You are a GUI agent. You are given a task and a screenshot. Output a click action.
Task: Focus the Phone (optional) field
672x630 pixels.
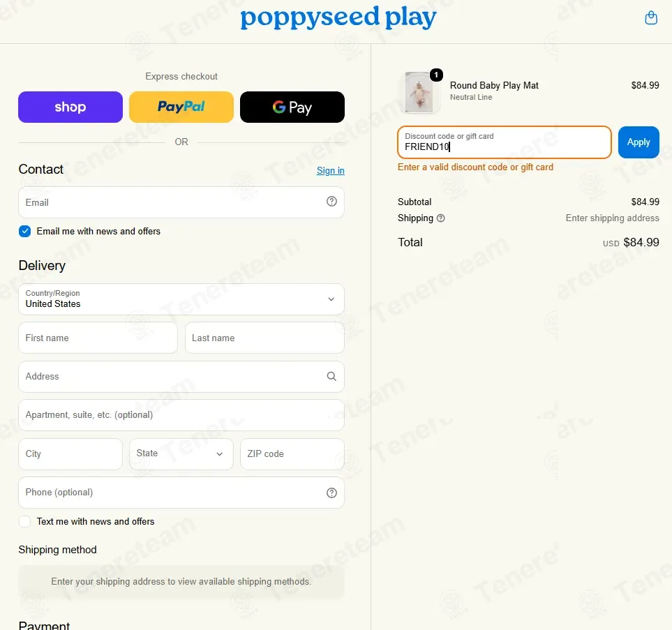coord(181,493)
